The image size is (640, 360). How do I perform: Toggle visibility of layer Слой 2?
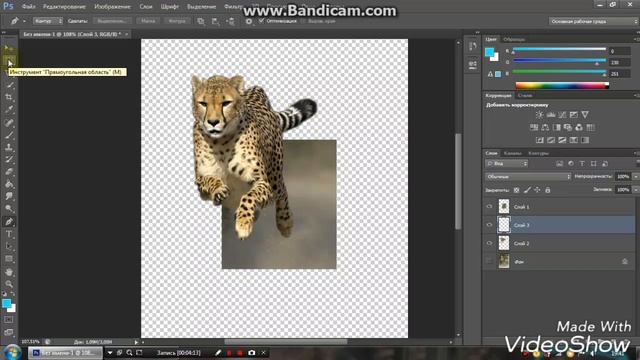(489, 243)
